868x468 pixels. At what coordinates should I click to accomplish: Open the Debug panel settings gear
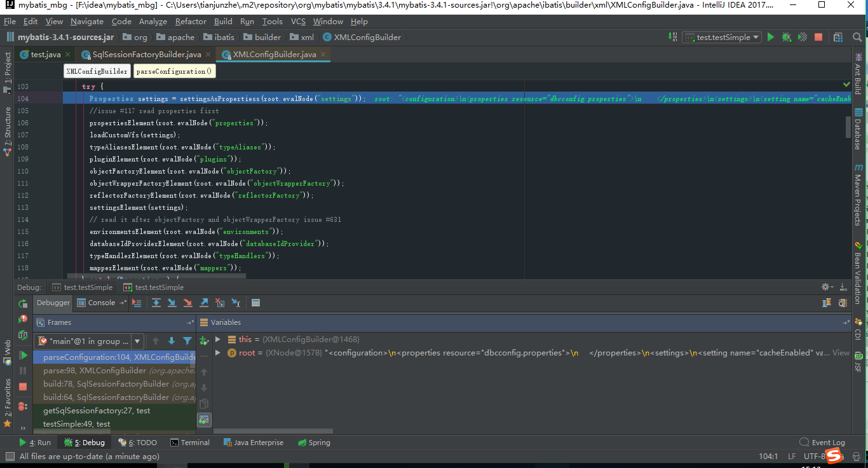[x=824, y=287]
